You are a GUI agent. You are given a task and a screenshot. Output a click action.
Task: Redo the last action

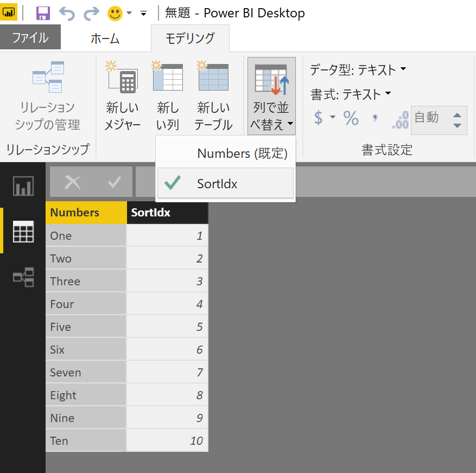tap(91, 14)
